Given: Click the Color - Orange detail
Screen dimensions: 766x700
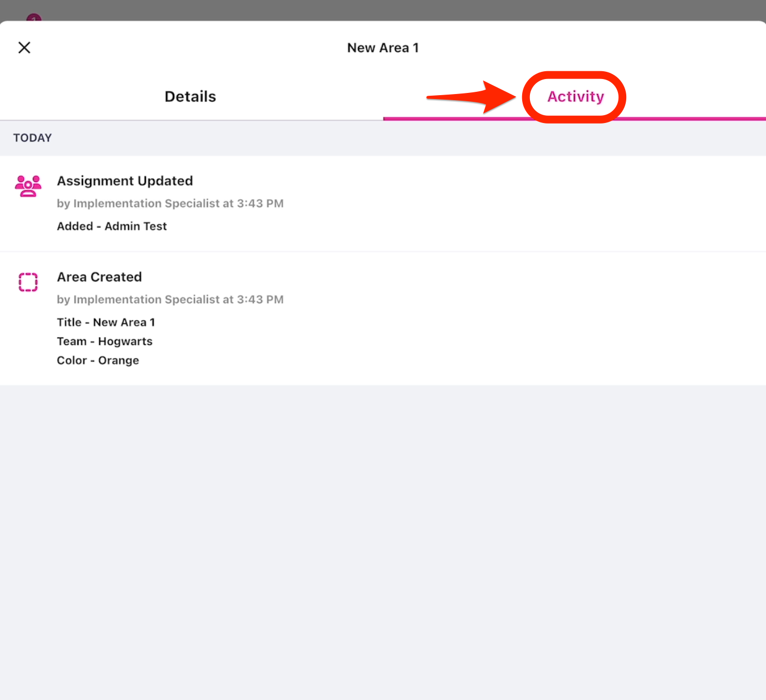Looking at the screenshot, I should (x=97, y=361).
